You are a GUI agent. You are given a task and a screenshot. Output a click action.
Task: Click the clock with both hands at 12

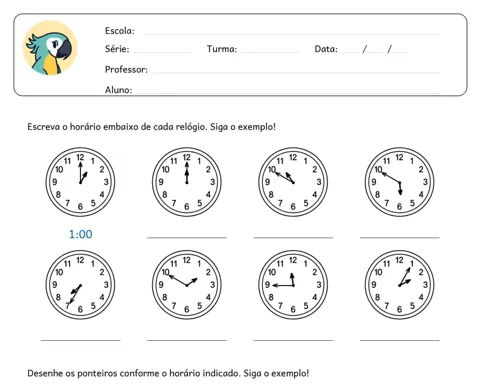[x=187, y=182]
